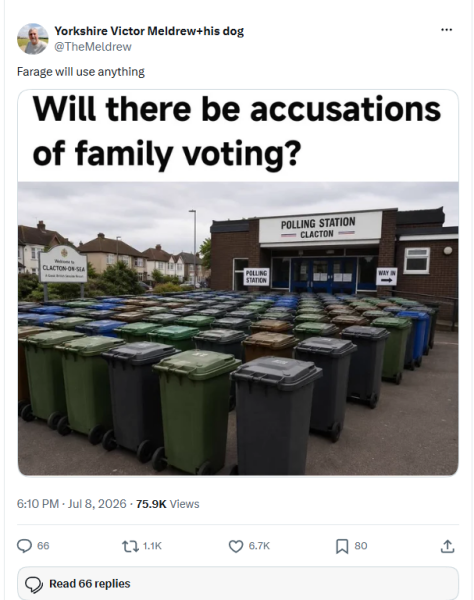Click the 66 replies count
The width and height of the screenshot is (474, 600).
click(43, 546)
